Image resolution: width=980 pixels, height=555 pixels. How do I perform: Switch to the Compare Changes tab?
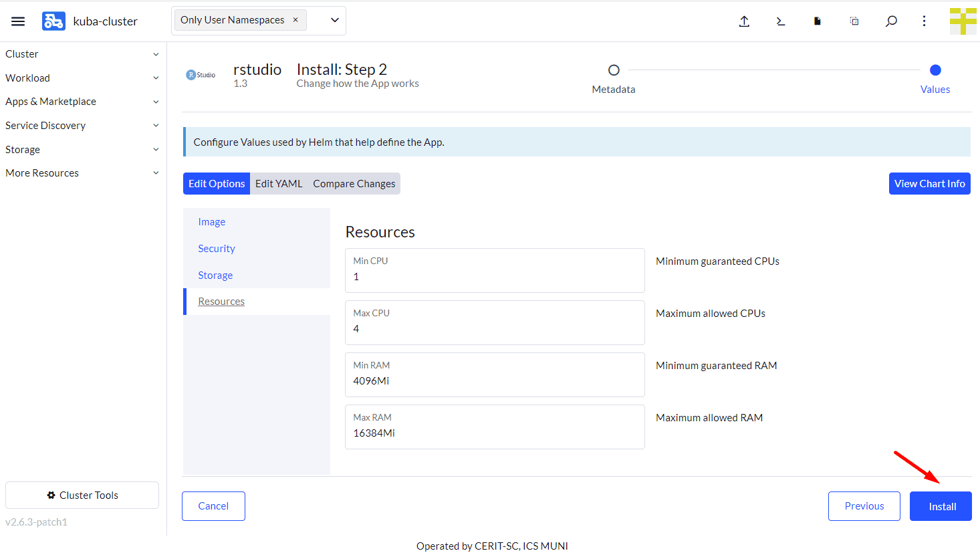tap(354, 183)
